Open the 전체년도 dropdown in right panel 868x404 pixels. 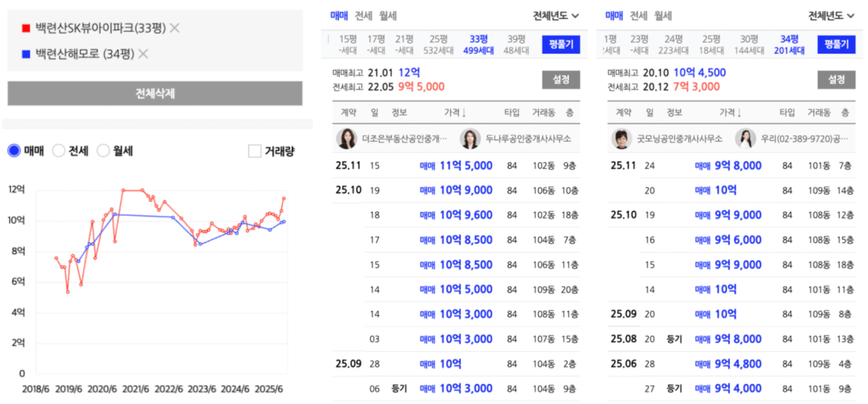(831, 16)
